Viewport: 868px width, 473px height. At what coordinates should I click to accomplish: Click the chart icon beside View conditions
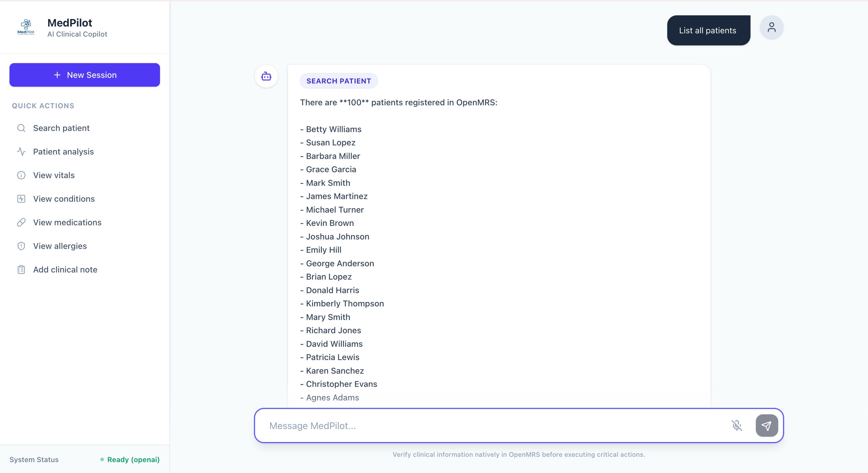21,199
